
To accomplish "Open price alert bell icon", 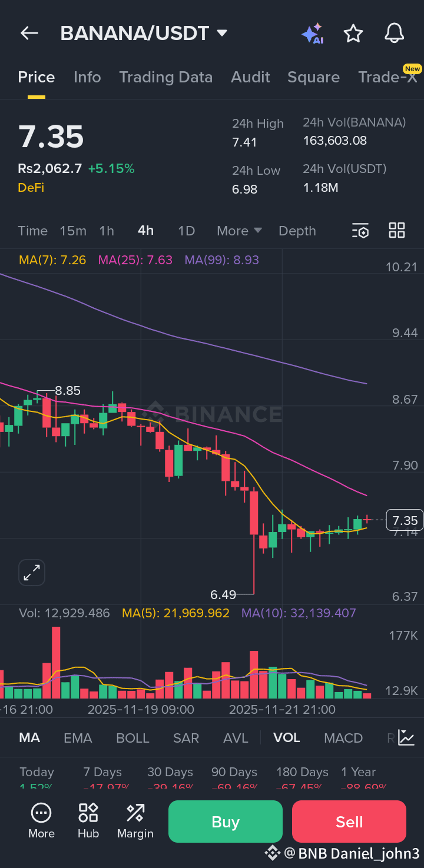I will pyautogui.click(x=395, y=33).
